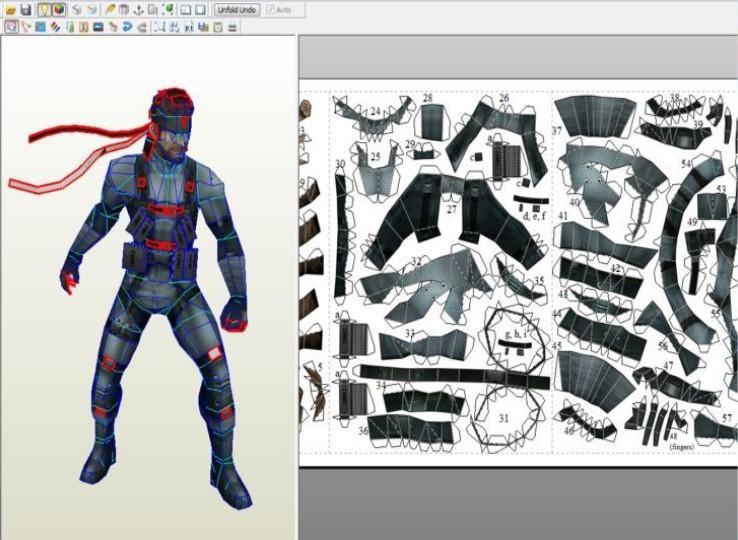Click the green bottle icon in second toolbar

coord(70,27)
